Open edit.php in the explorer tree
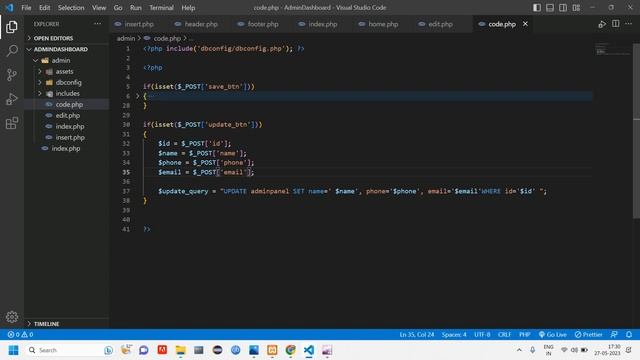The width and height of the screenshot is (640, 360). click(x=67, y=116)
